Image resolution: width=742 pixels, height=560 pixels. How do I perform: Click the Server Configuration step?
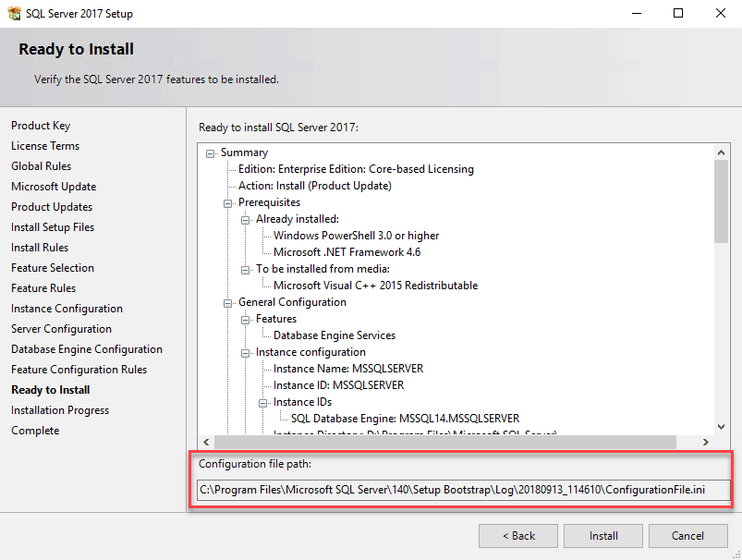62,329
